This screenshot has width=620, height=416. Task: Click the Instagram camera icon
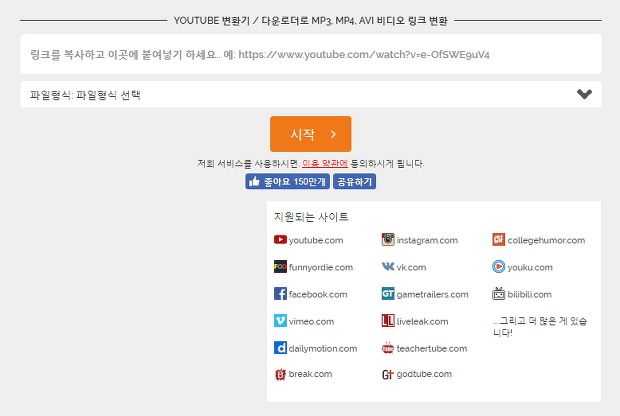tap(388, 240)
